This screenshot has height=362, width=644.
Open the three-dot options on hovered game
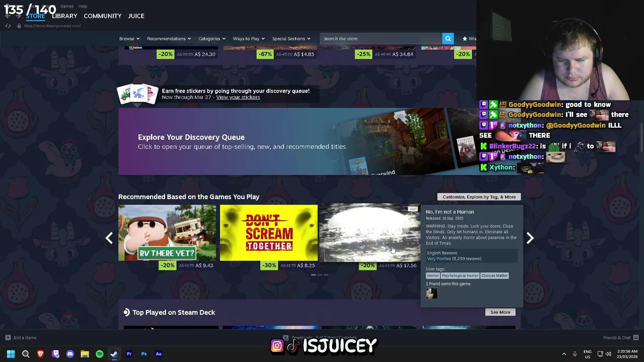pyautogui.click(x=413, y=209)
